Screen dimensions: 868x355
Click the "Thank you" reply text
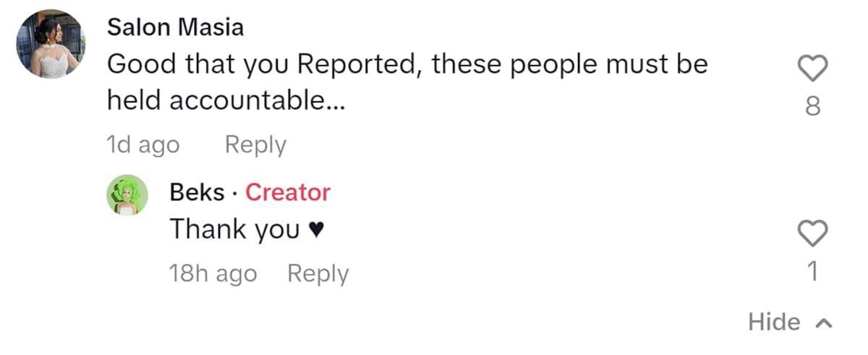tap(234, 230)
